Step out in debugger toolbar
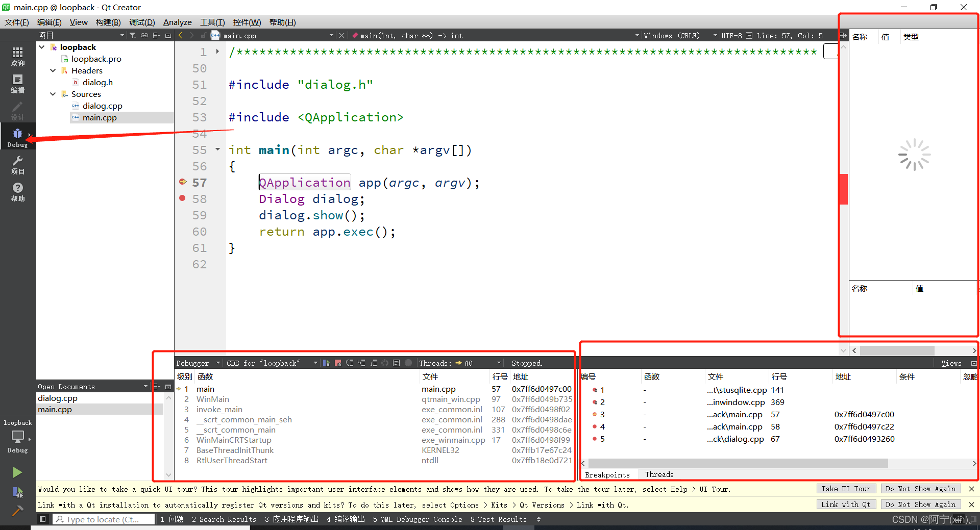The height and width of the screenshot is (530, 980). pyautogui.click(x=373, y=363)
